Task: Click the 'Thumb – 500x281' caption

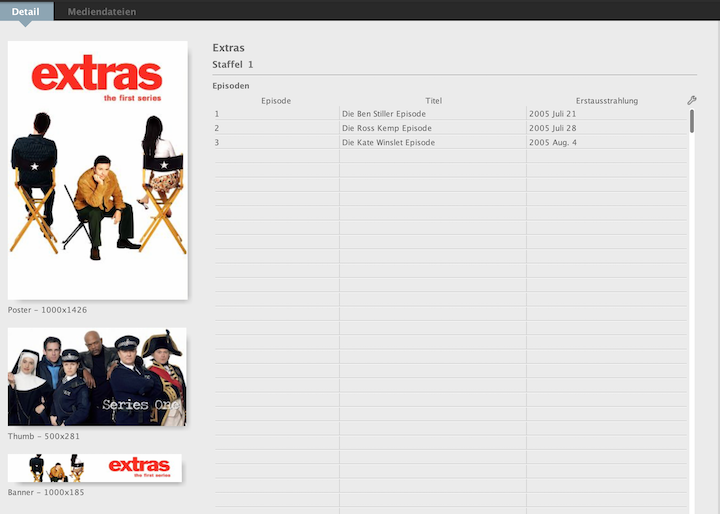Action: pos(44,436)
